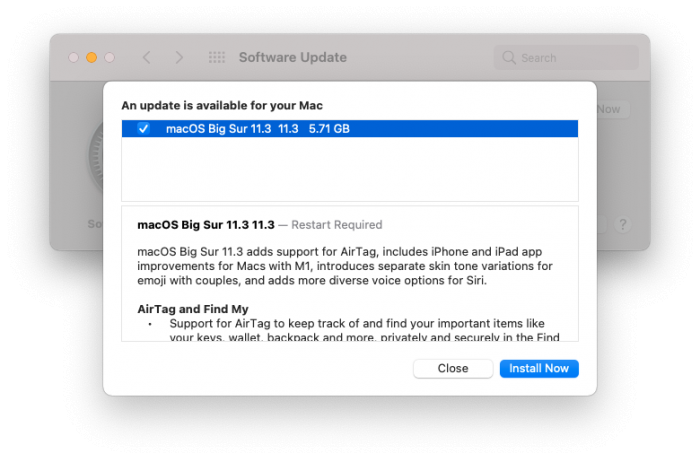Viewport: 700px width, 462px height.
Task: Click the red close window button
Action: click(74, 58)
